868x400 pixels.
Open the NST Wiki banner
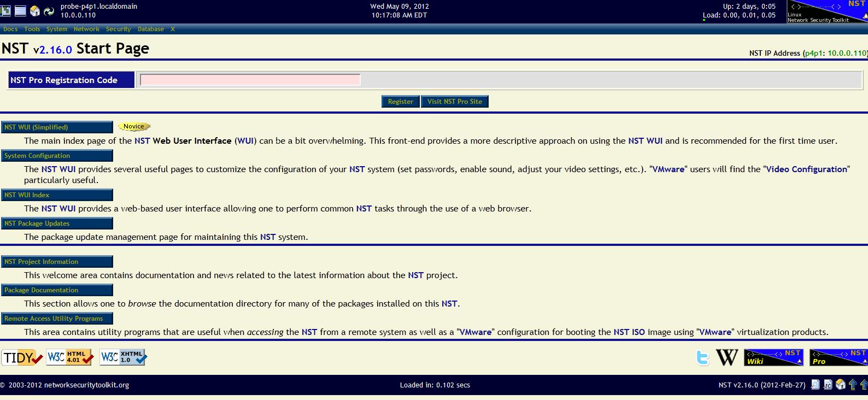773,357
